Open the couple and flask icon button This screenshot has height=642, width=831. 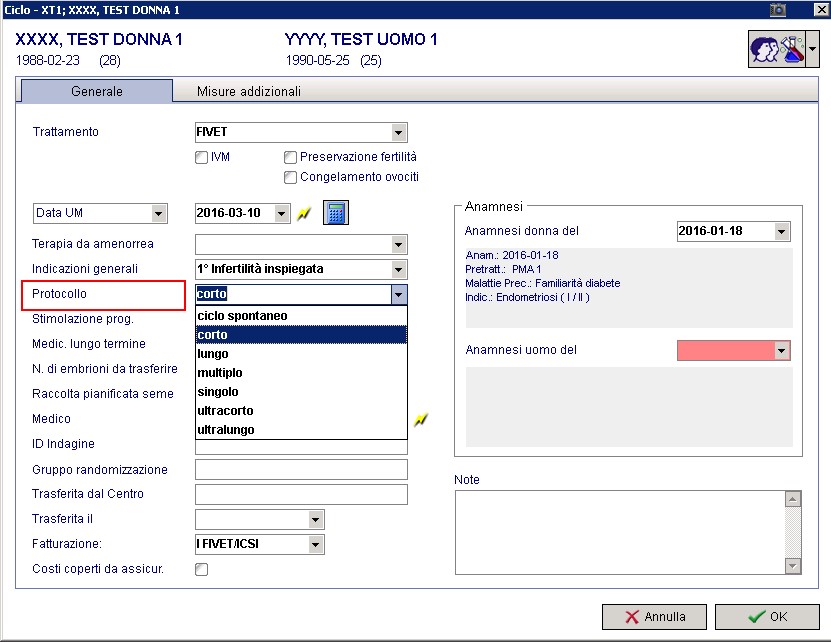(x=776, y=49)
